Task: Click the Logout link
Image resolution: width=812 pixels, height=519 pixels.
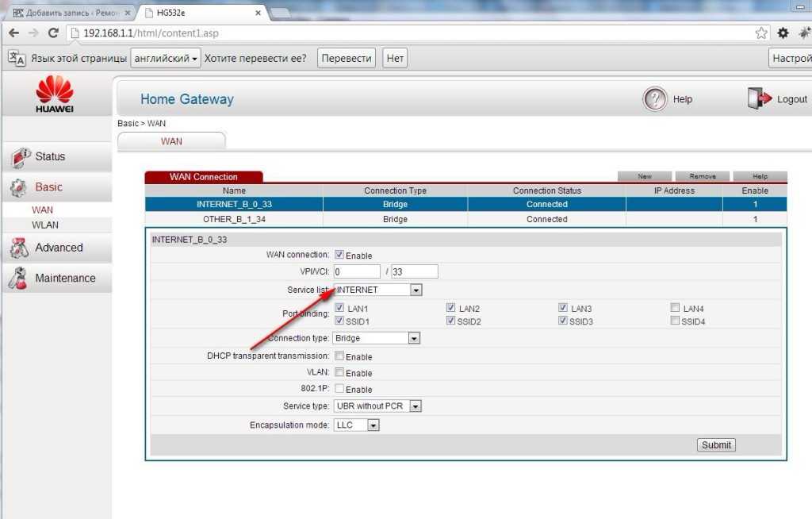Action: pyautogui.click(x=792, y=99)
